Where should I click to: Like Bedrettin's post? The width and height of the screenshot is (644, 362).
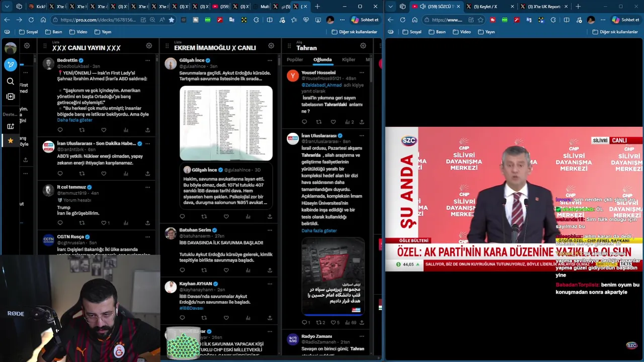tap(104, 130)
